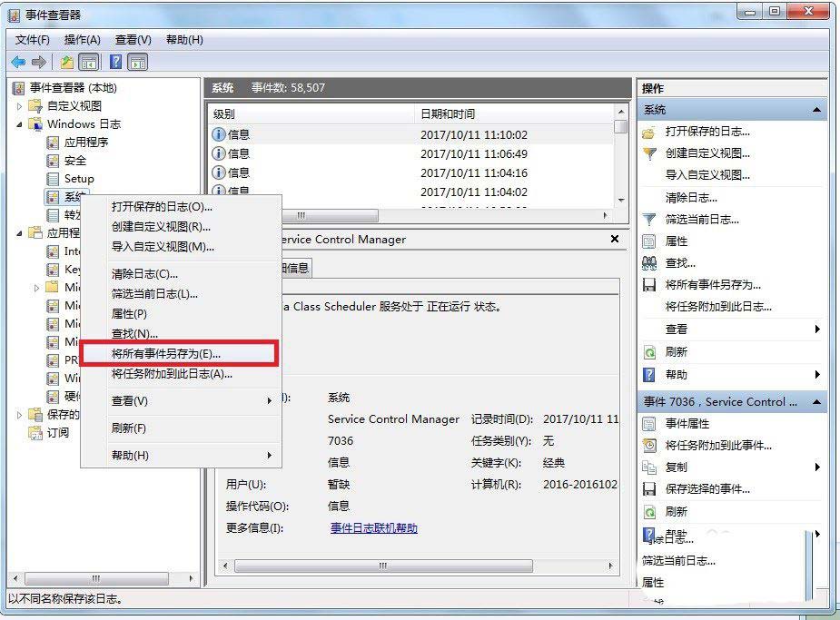Image resolution: width=840 pixels, height=620 pixels.
Task: Open the 操作(A) menu in menu bar
Action: point(82,40)
